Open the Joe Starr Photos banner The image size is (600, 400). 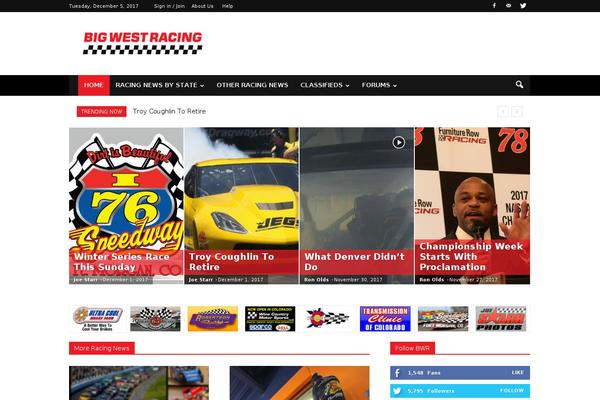(x=501, y=318)
